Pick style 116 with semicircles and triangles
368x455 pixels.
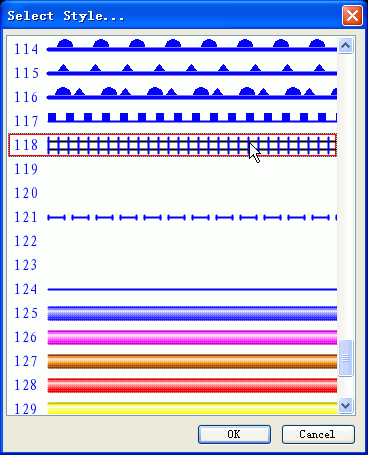(x=172, y=97)
